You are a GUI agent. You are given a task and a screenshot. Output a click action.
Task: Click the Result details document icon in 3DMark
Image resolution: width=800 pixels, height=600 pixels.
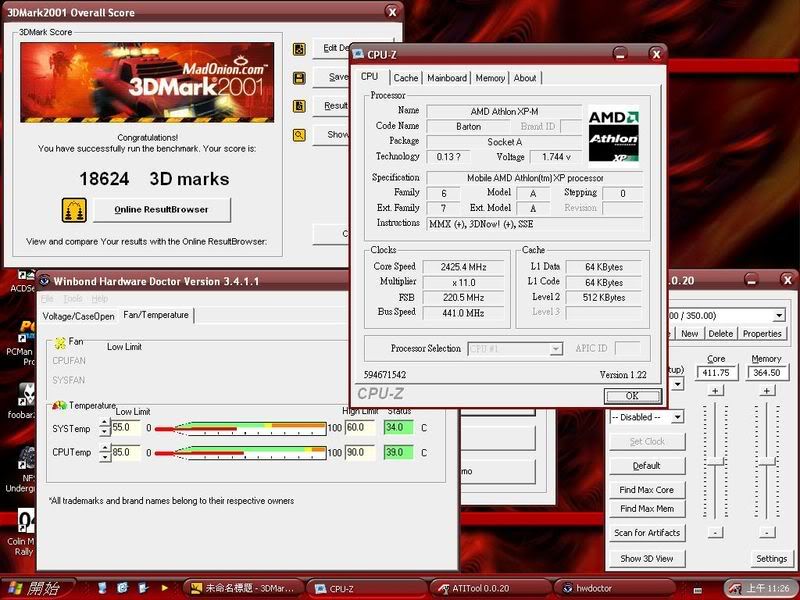[x=299, y=106]
